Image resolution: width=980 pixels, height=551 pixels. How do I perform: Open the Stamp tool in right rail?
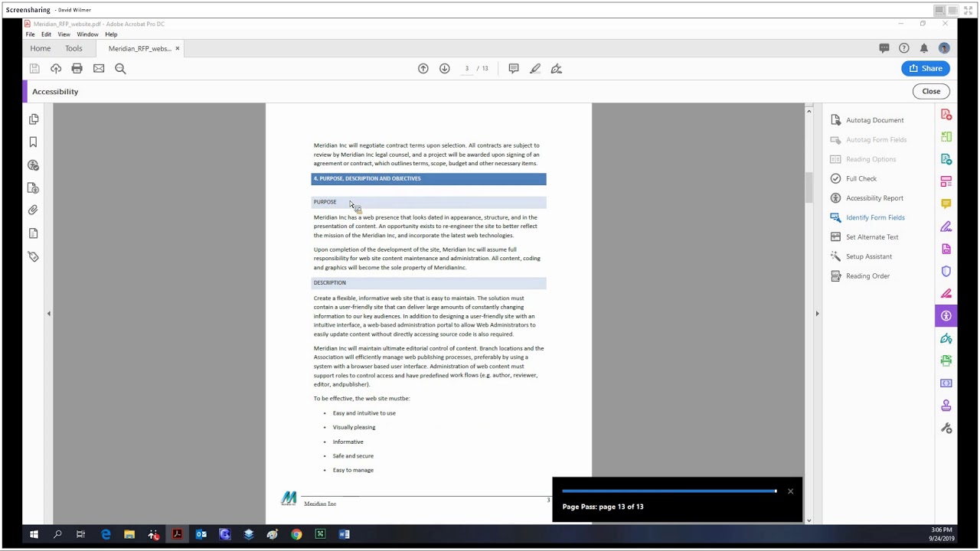(x=946, y=406)
